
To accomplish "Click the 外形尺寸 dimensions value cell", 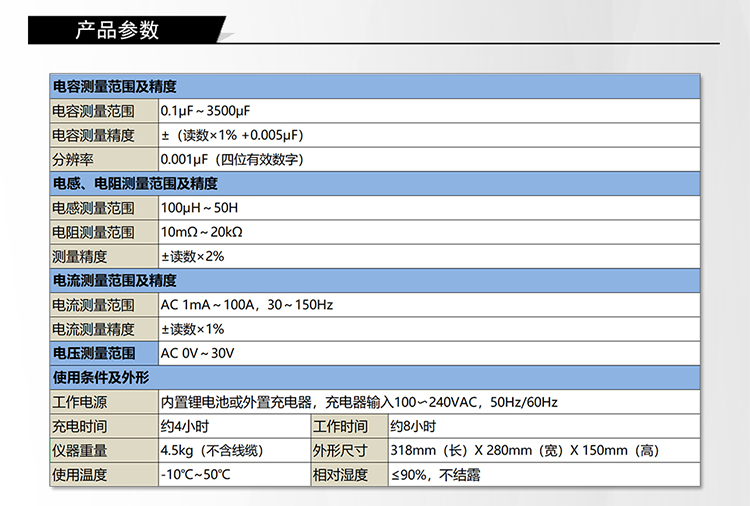I will tap(524, 451).
